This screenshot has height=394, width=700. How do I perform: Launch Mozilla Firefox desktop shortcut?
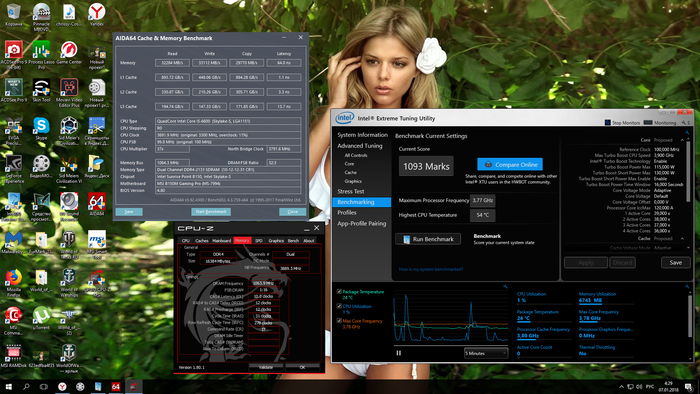tap(14, 283)
